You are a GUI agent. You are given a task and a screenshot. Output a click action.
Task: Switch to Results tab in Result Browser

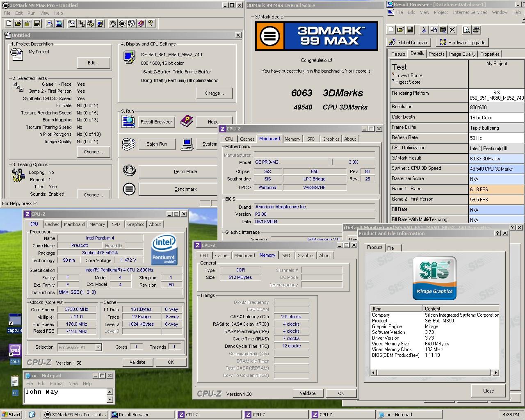(x=398, y=54)
